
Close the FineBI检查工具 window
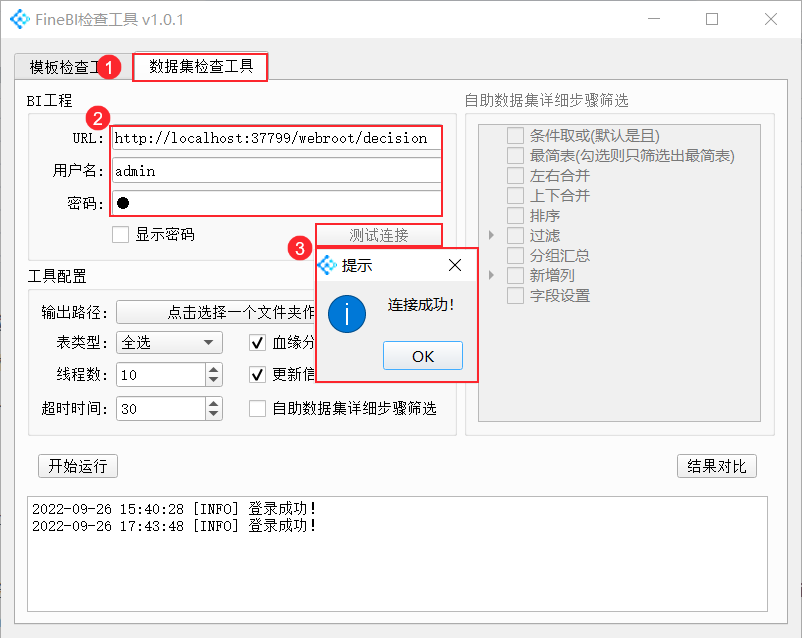pos(771,19)
